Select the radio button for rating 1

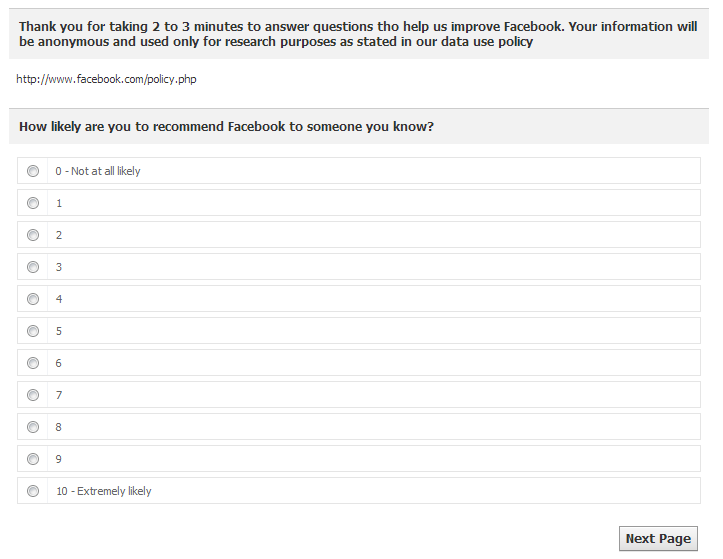pos(33,203)
